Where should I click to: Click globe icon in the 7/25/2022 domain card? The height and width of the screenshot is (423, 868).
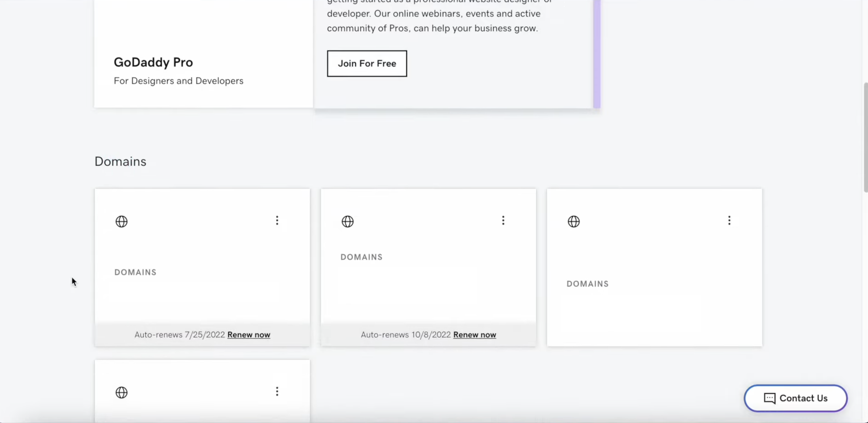tap(121, 222)
